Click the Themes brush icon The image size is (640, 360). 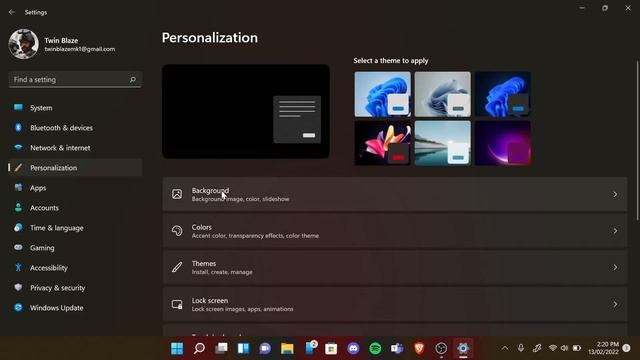coord(177,267)
